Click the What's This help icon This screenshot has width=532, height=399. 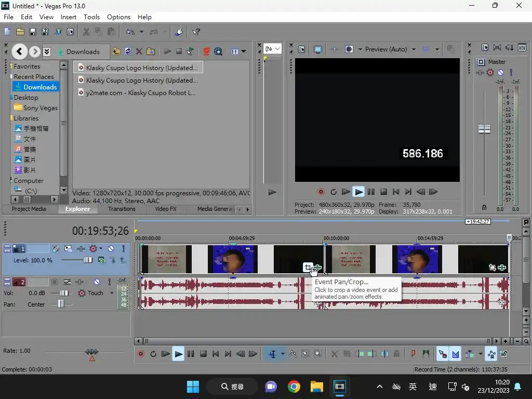tap(196, 32)
